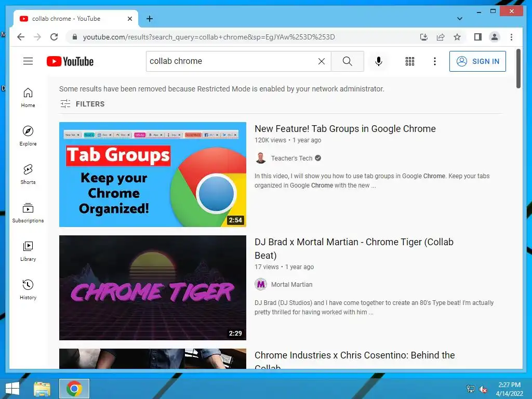Go to Home in the sidebar

click(28, 98)
